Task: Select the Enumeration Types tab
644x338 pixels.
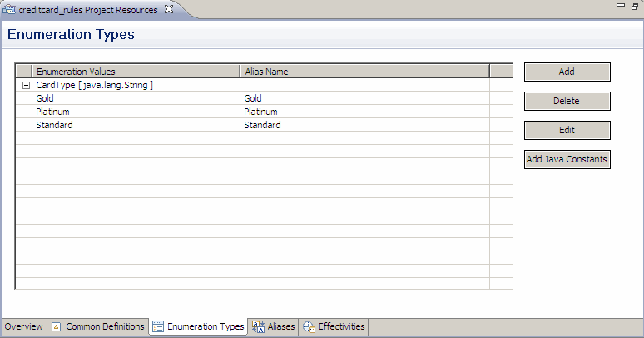Action: click(205, 327)
